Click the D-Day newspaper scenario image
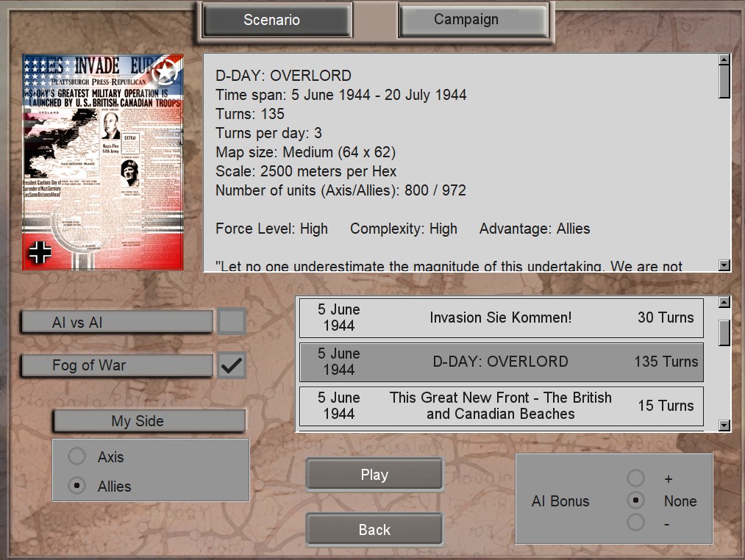The image size is (745, 560). 103,162
